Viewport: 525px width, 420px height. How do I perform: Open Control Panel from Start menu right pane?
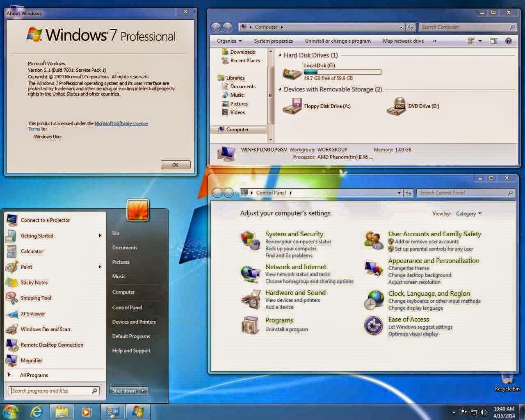click(x=127, y=308)
